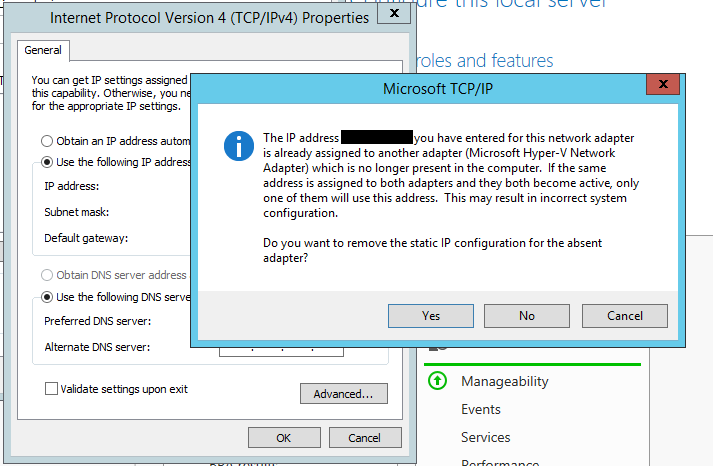
Task: Click OK in IPv4 Properties window
Action: coord(284,438)
